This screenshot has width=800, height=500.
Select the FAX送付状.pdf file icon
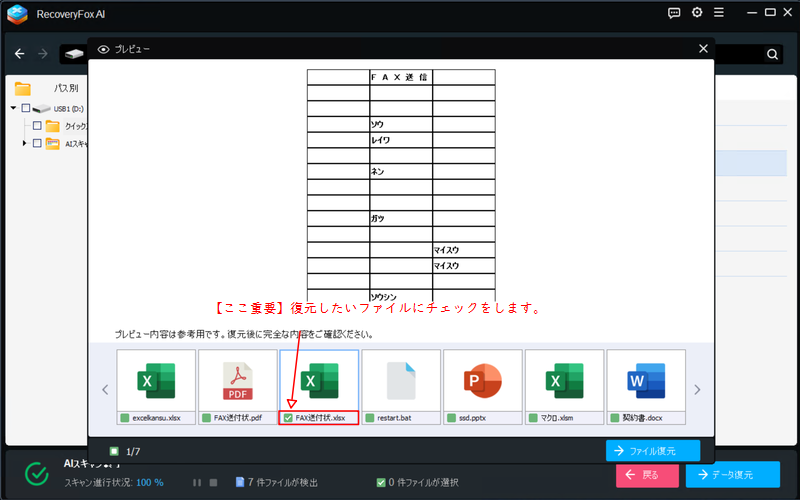tap(238, 381)
